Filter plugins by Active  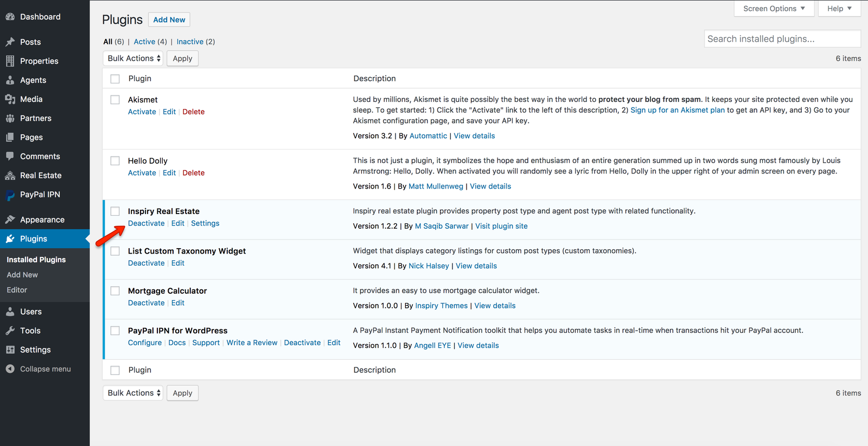(x=144, y=42)
